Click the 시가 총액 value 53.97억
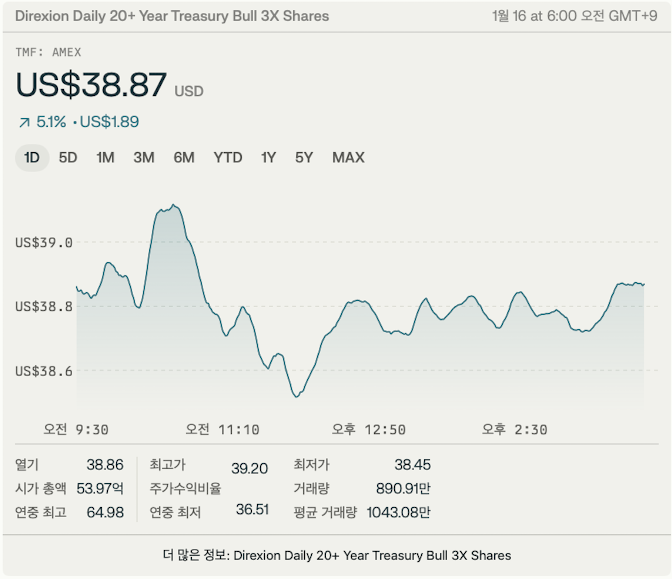Screen dimensions: 672x579 100,488
